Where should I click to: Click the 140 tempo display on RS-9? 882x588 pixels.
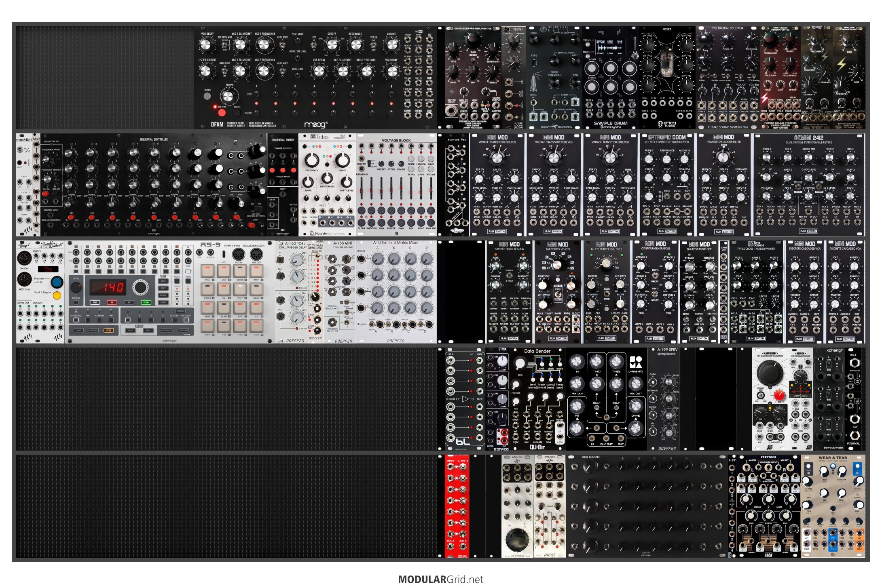(x=108, y=287)
